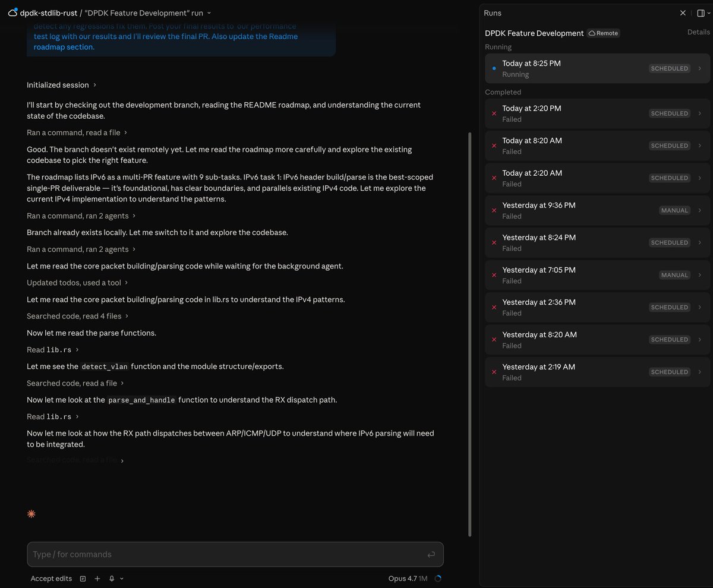Open the Yesterday at 8:24 PM run
This screenshot has height=588, width=713.
597,242
